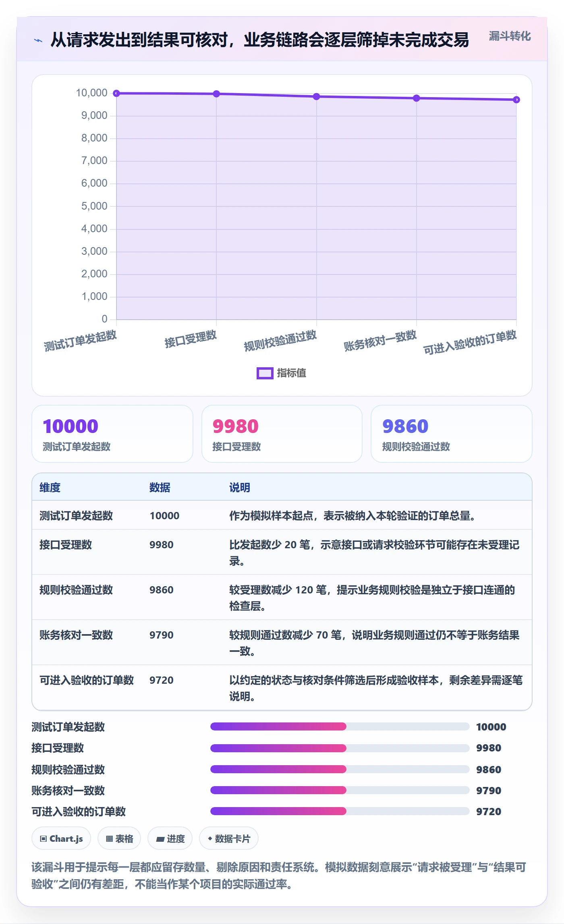Screen dimensions: 564x924
Task: Click chart point for 接口受理数
Action: pos(216,94)
